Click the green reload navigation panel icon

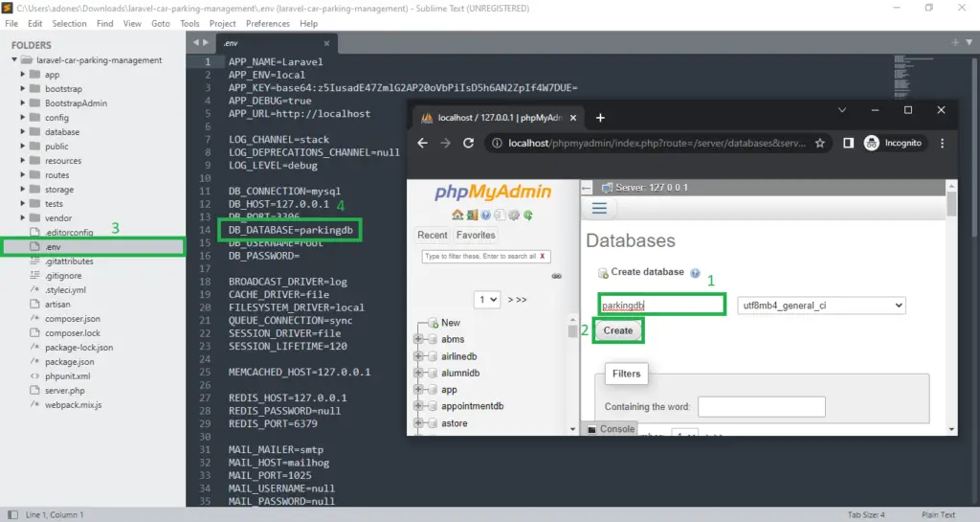point(527,215)
